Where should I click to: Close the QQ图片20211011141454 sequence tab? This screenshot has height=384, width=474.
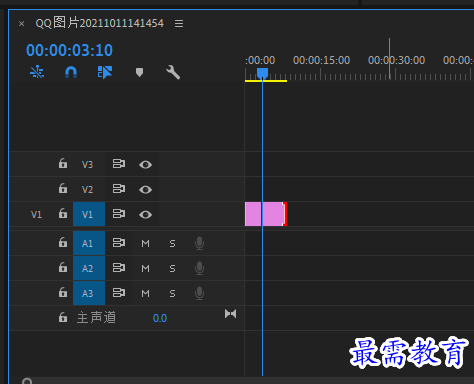click(x=22, y=24)
